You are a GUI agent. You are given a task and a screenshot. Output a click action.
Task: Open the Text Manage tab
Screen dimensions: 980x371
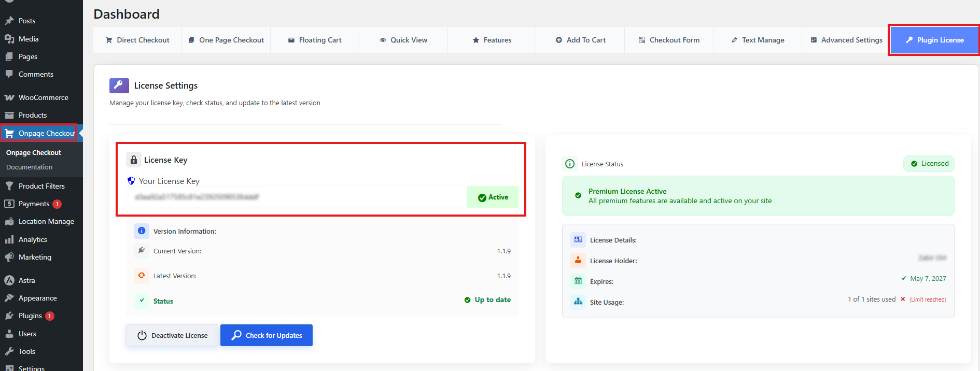pos(758,40)
